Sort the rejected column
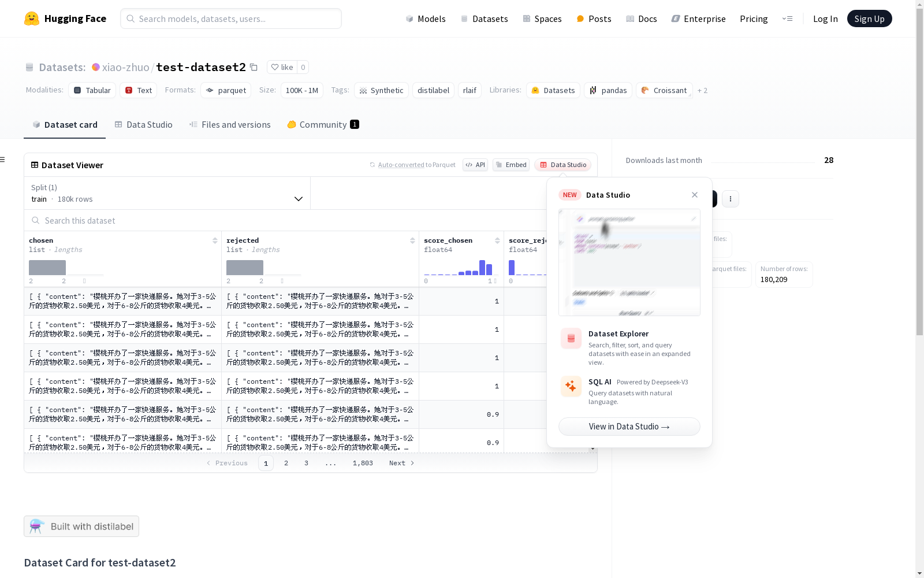924x578 pixels. (412, 240)
